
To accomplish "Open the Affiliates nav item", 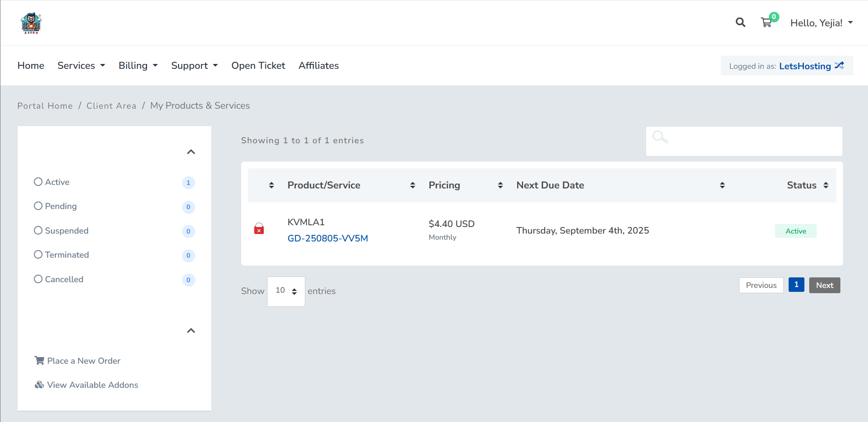I will [318, 65].
